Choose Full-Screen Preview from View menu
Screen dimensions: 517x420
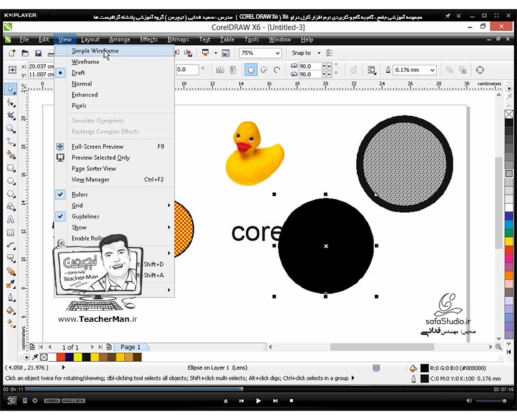tap(114, 147)
